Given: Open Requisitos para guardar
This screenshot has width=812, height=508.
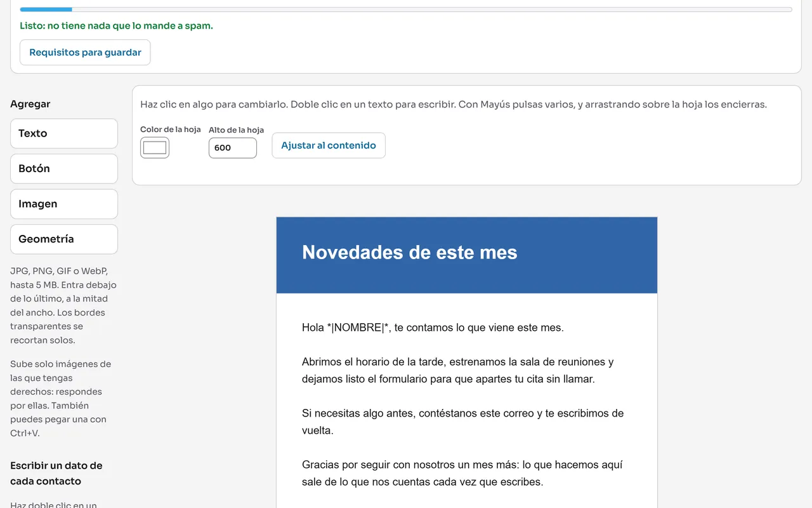Looking at the screenshot, I should click(85, 52).
